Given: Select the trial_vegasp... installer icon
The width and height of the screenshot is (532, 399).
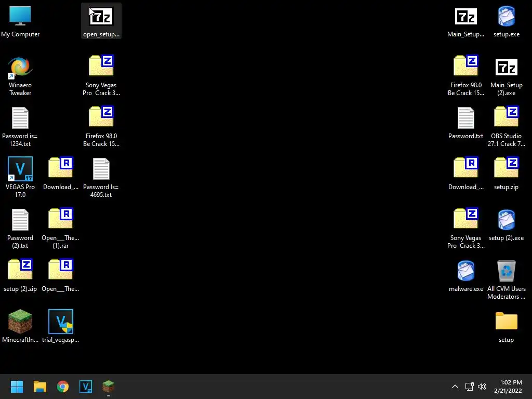Looking at the screenshot, I should pos(60,326).
